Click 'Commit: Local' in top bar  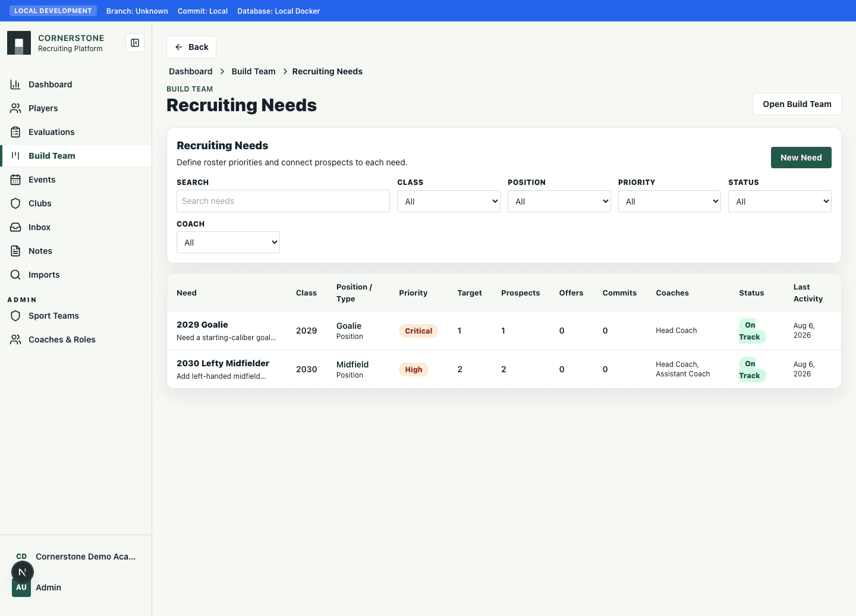[203, 11]
